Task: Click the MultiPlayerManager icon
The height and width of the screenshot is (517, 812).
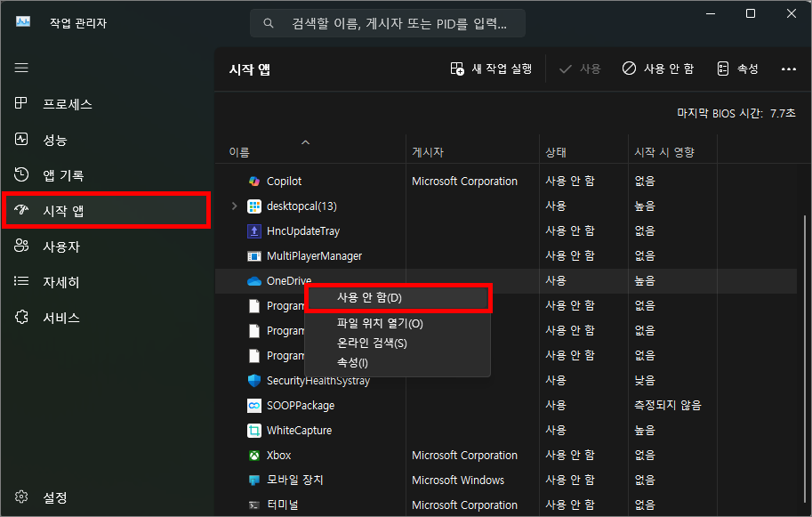Action: click(x=254, y=256)
